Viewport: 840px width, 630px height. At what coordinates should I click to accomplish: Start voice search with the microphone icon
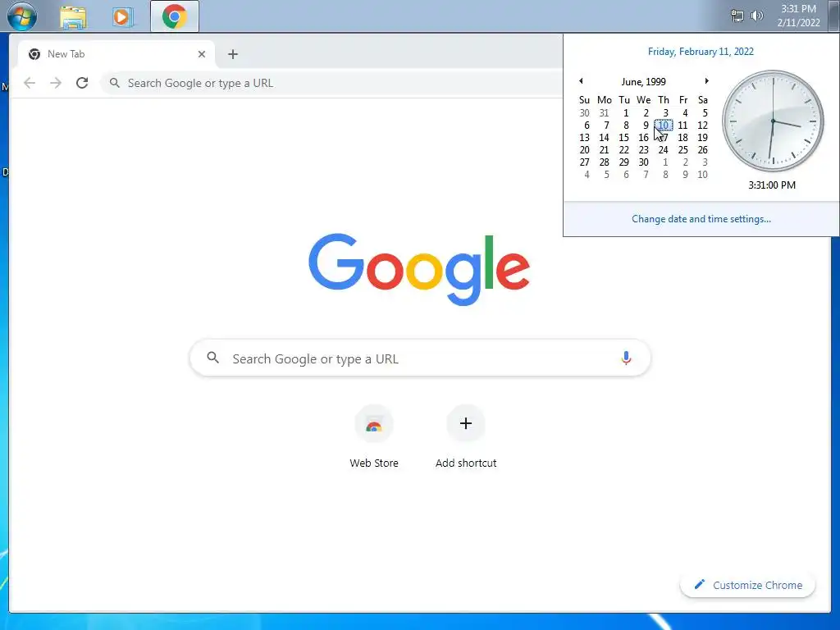click(x=626, y=358)
